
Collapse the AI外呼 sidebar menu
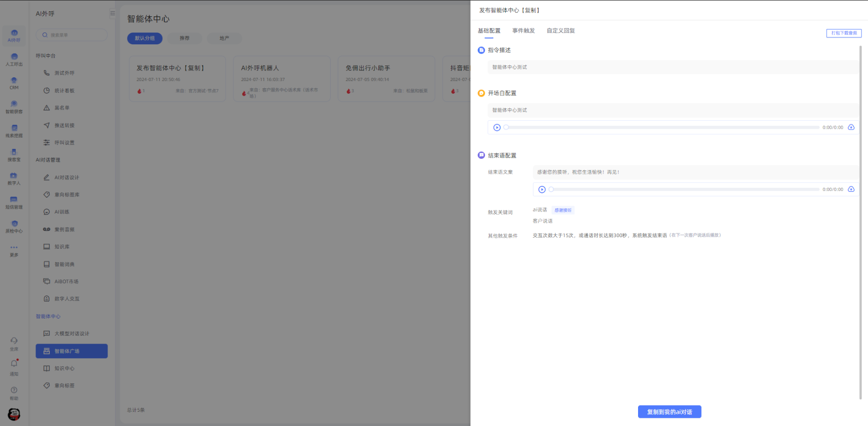point(113,14)
